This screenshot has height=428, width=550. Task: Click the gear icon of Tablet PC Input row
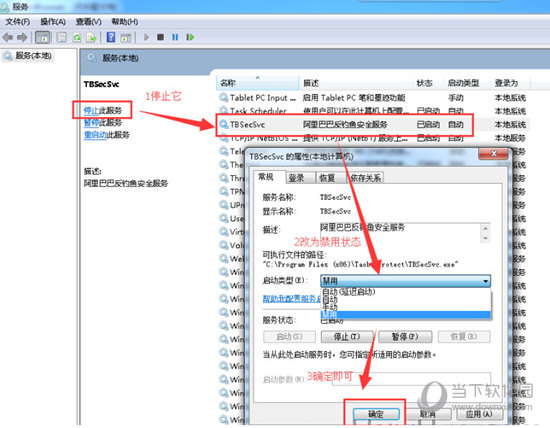[224, 97]
